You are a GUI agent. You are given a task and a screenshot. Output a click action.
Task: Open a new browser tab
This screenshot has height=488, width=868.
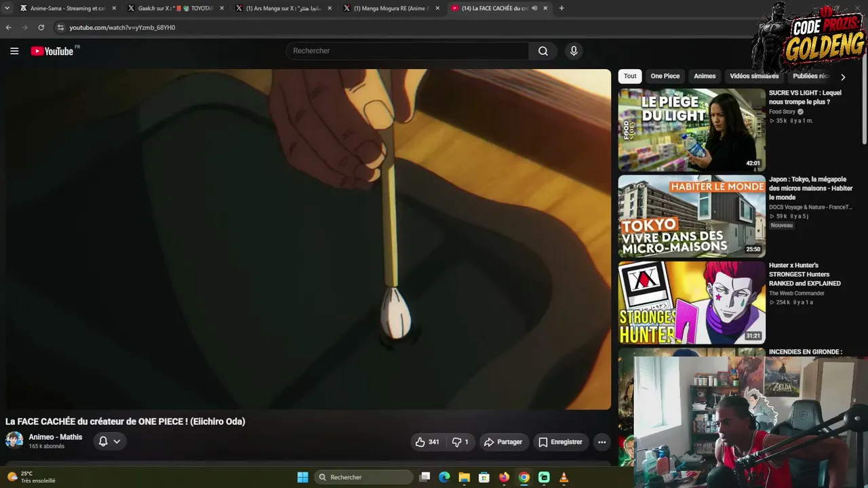(x=561, y=8)
